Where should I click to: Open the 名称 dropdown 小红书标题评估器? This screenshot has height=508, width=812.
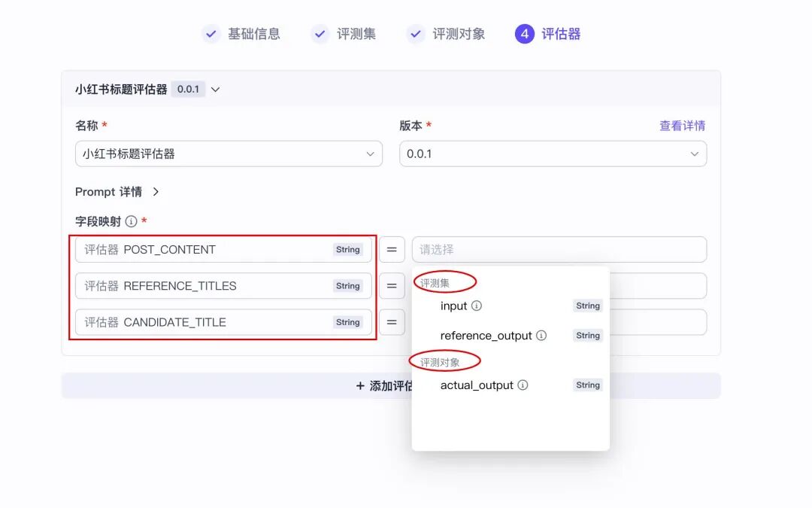229,154
